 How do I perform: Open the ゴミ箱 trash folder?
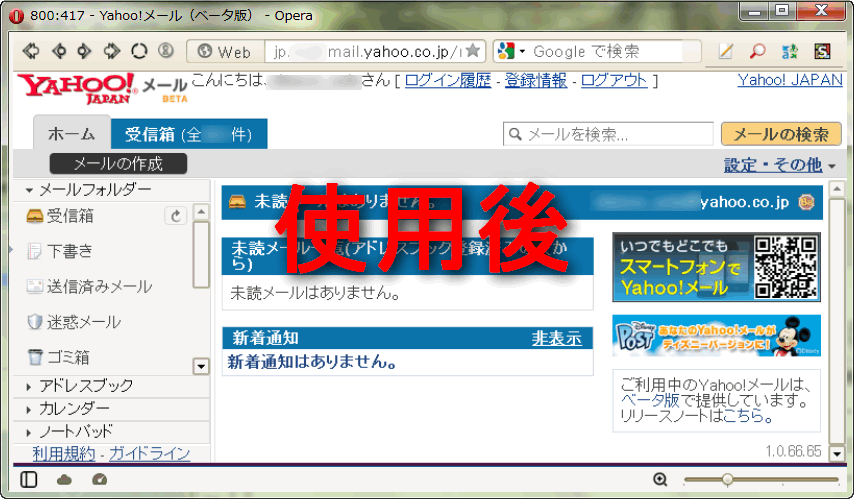click(59, 357)
